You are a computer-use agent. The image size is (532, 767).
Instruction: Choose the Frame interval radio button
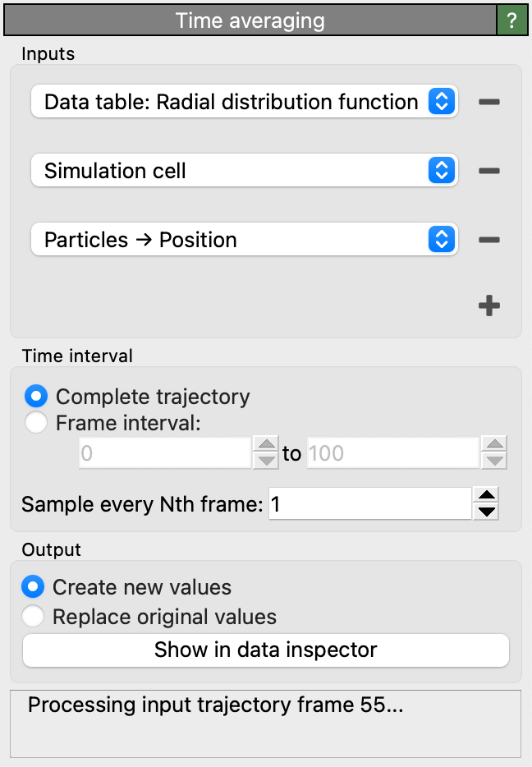tap(36, 423)
